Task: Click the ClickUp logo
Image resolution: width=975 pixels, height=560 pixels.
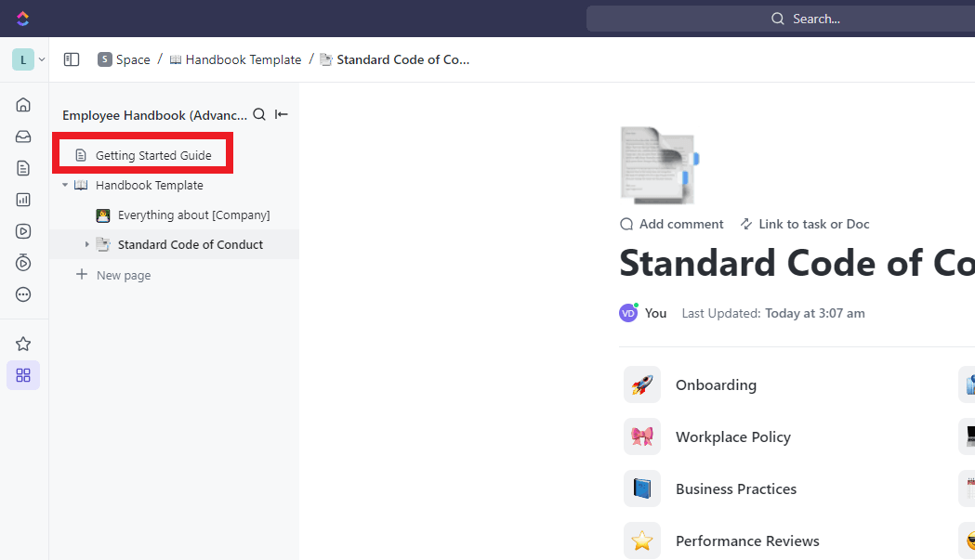Action: pos(23,19)
